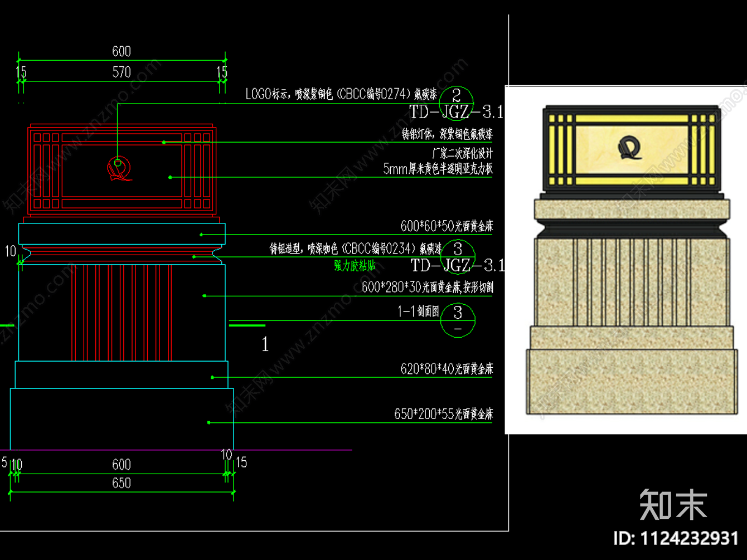
Task: Select the 15 dimension beside bottom 600
Action: click(241, 462)
